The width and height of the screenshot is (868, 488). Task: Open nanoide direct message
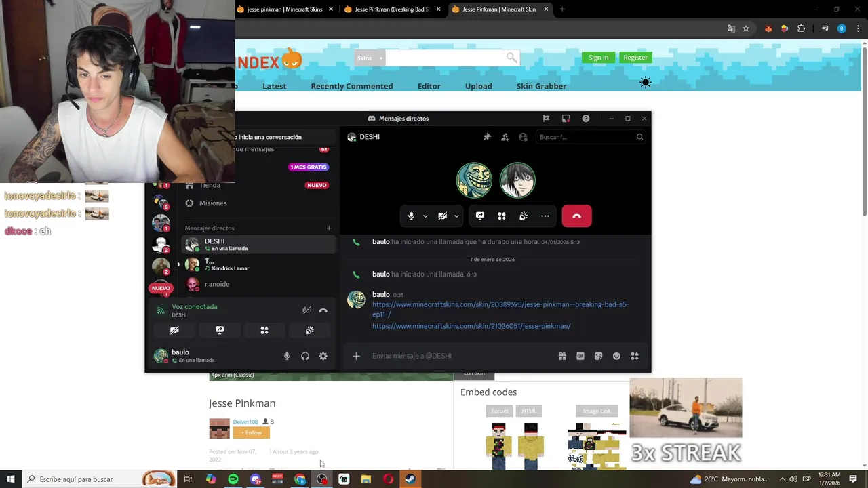pos(258,284)
